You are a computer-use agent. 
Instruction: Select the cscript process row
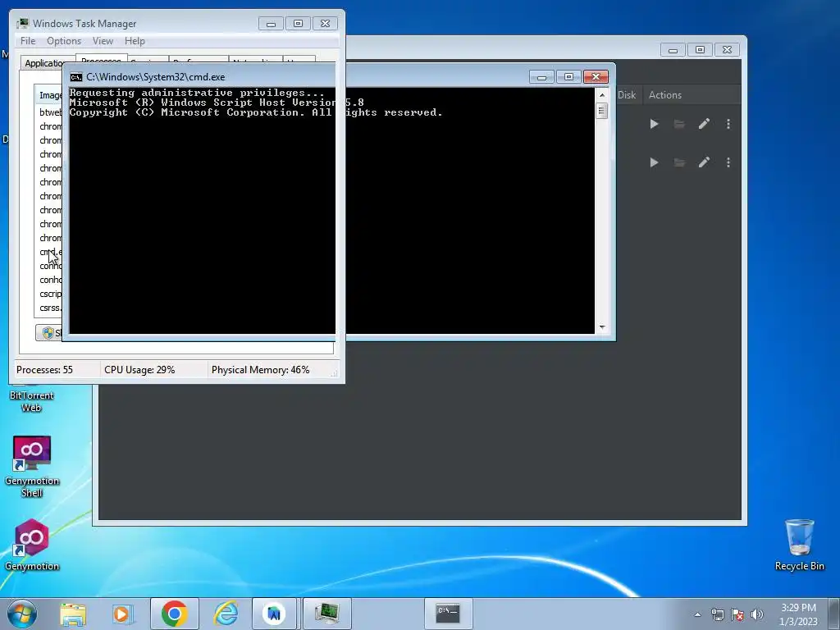[x=49, y=294]
